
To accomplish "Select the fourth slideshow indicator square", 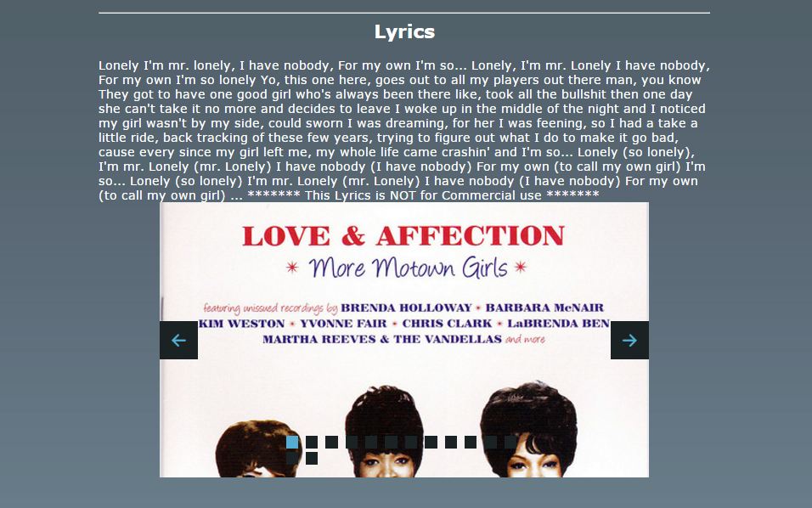I will 352,443.
